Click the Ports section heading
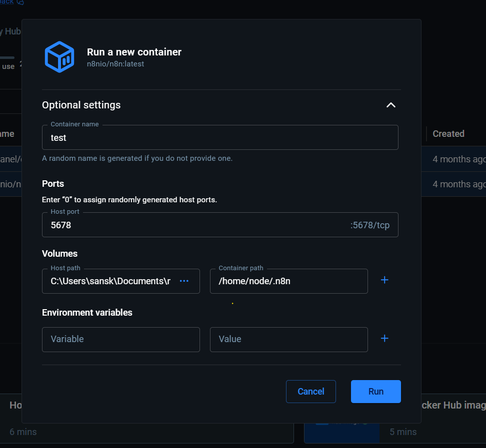This screenshot has width=486, height=448. (x=53, y=184)
